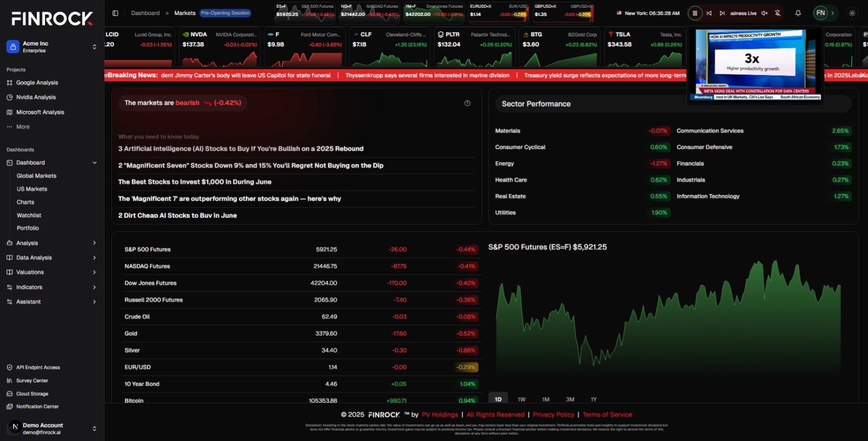Toggle the sidebar panel icon

[115, 13]
